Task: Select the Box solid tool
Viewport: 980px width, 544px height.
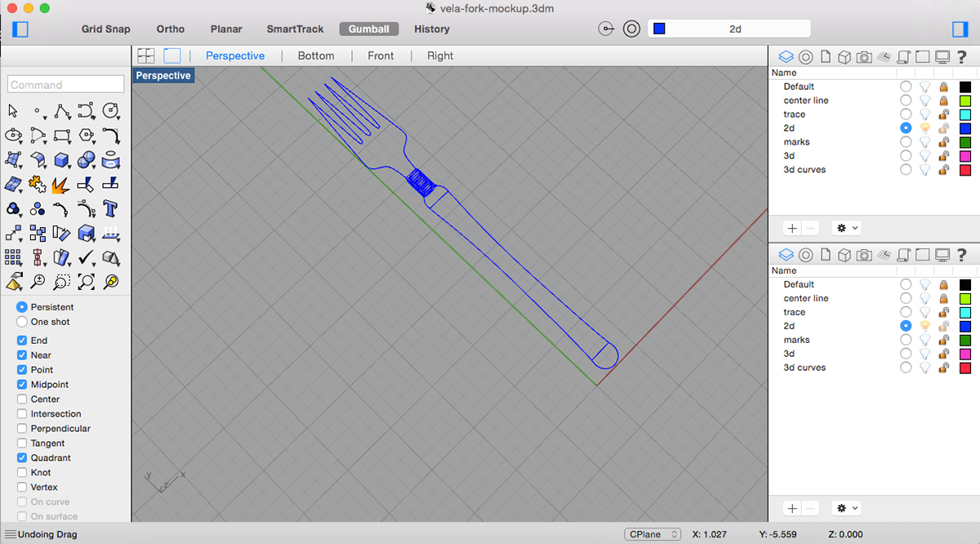Action: pos(62,160)
